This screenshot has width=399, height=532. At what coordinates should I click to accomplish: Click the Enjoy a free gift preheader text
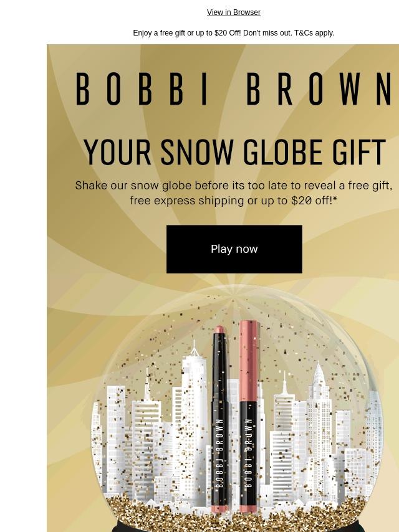[234, 33]
